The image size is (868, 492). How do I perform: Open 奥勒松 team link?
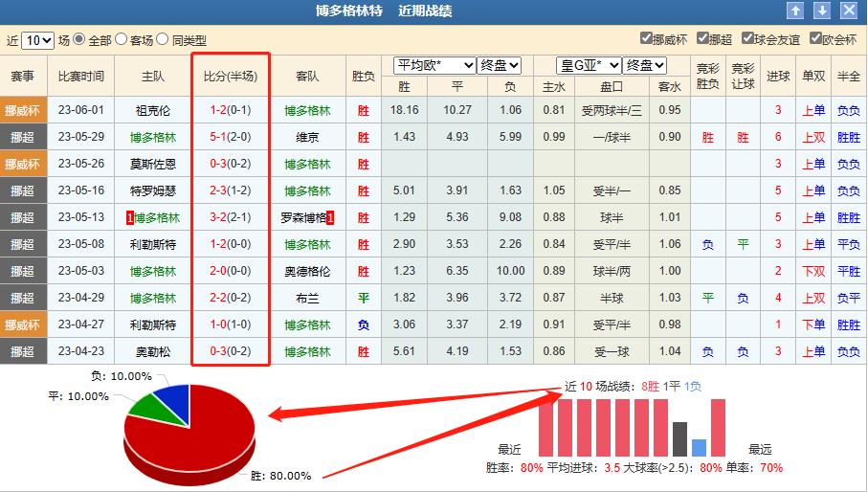point(153,351)
